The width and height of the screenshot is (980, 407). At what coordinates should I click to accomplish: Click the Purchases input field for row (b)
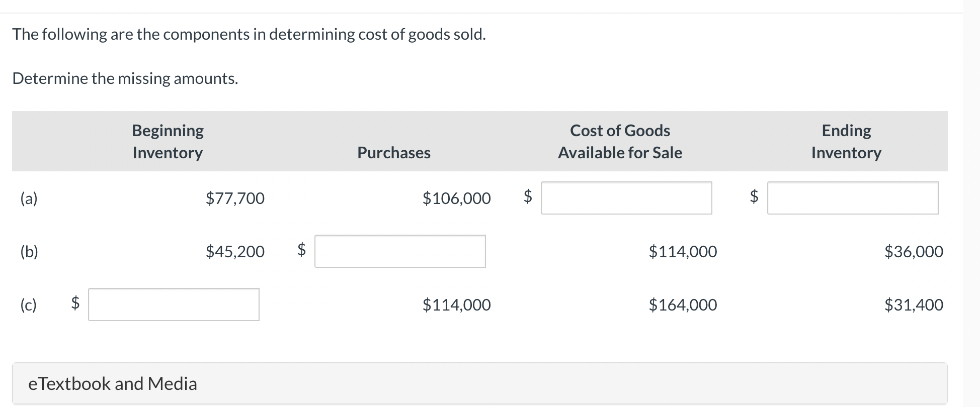tap(399, 251)
